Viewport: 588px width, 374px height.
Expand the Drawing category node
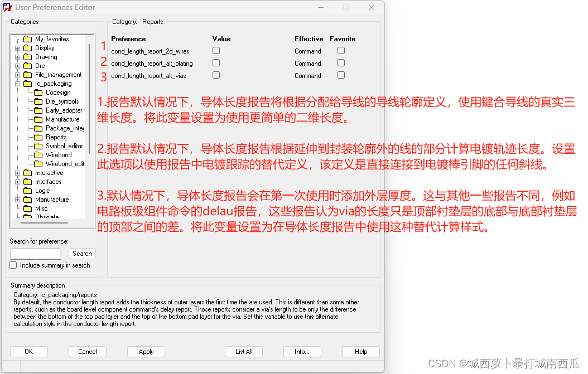[17, 57]
